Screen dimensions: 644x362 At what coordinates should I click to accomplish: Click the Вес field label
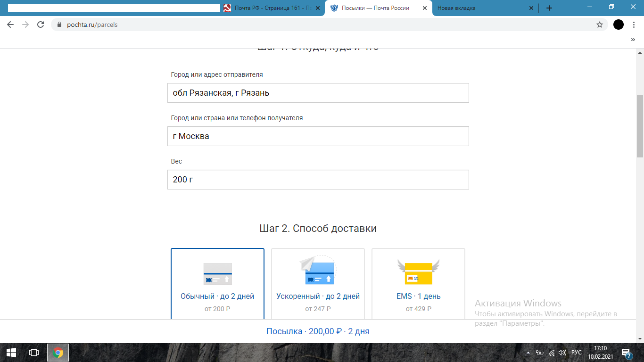176,161
